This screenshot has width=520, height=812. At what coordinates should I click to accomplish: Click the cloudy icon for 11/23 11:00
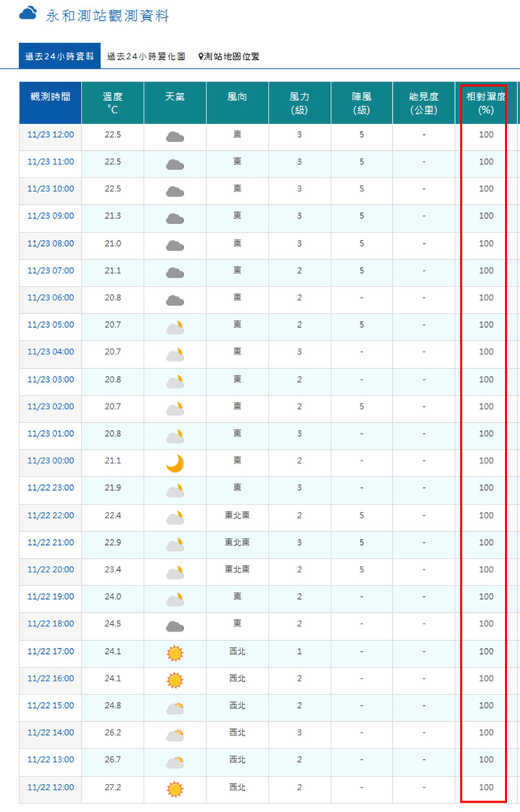coord(175,165)
